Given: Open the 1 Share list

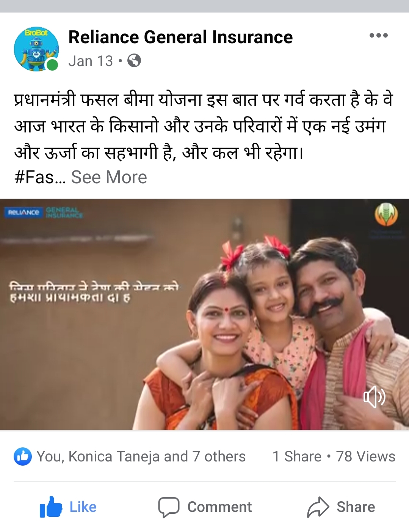Looking at the screenshot, I should pos(297,456).
